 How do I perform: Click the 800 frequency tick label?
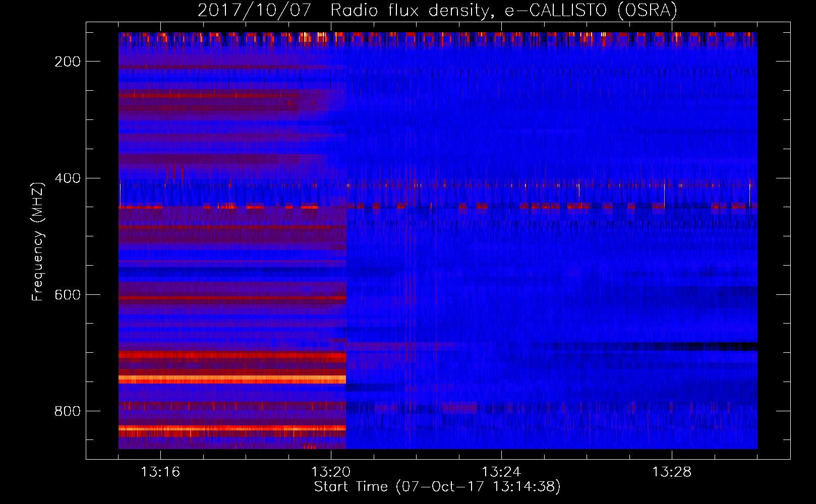click(68, 411)
